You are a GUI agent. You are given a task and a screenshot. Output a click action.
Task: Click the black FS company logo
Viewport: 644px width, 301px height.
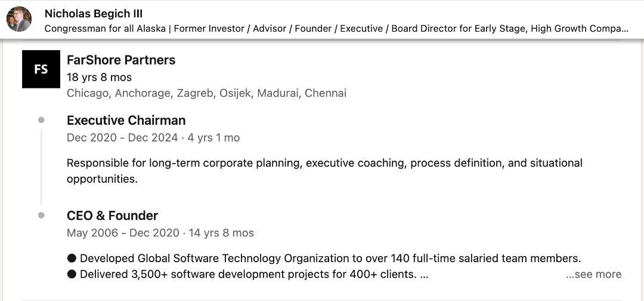41,69
